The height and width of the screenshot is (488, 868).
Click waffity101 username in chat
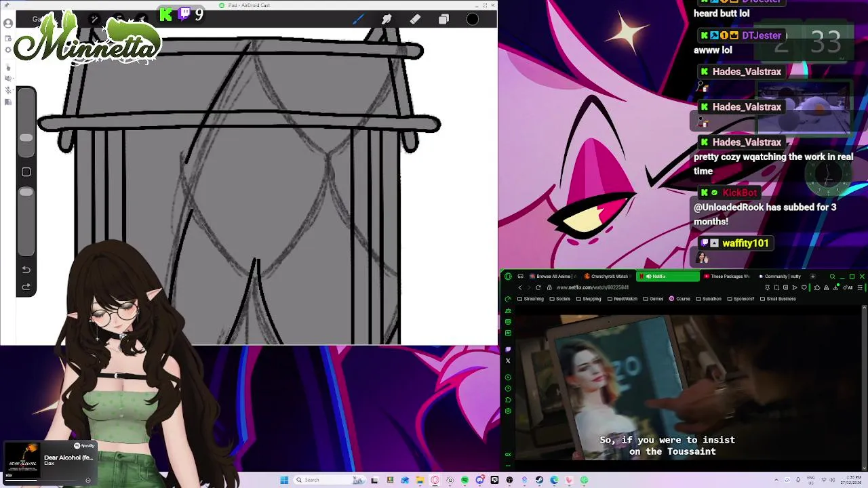point(745,243)
